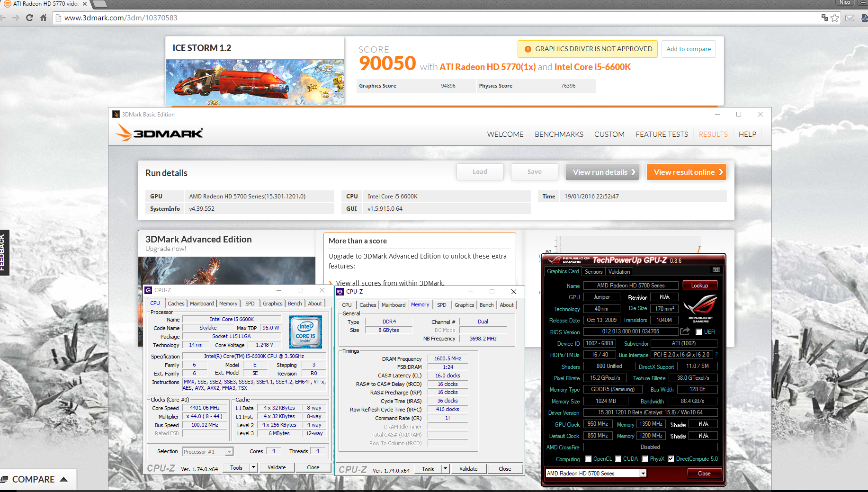Click the FEEDBACK side tab
This screenshot has height=492, width=868.
coord(4,252)
